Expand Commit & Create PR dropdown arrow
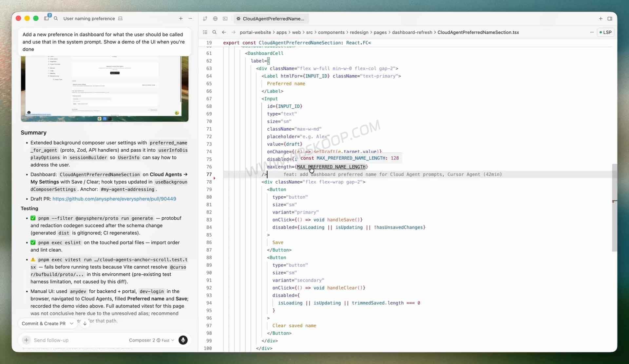Image resolution: width=629 pixels, height=364 pixels. pos(71,323)
